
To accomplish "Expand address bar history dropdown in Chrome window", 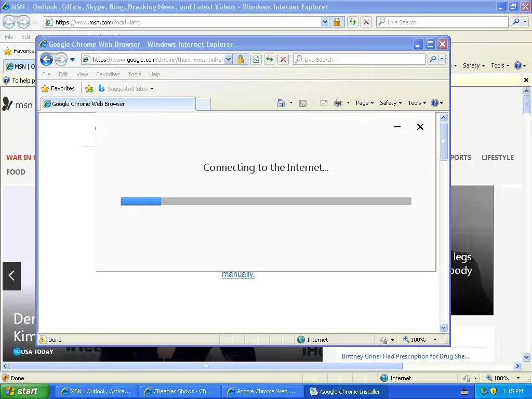I will pos(229,60).
